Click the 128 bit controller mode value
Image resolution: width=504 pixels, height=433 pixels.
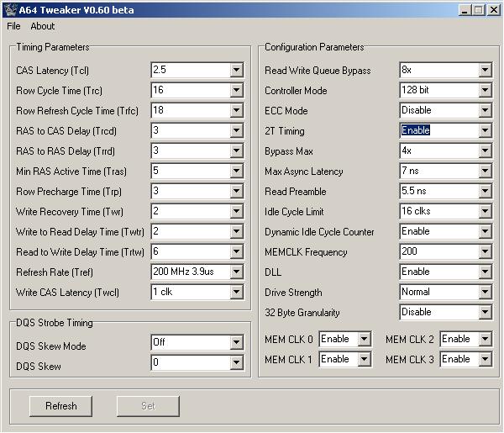click(415, 90)
